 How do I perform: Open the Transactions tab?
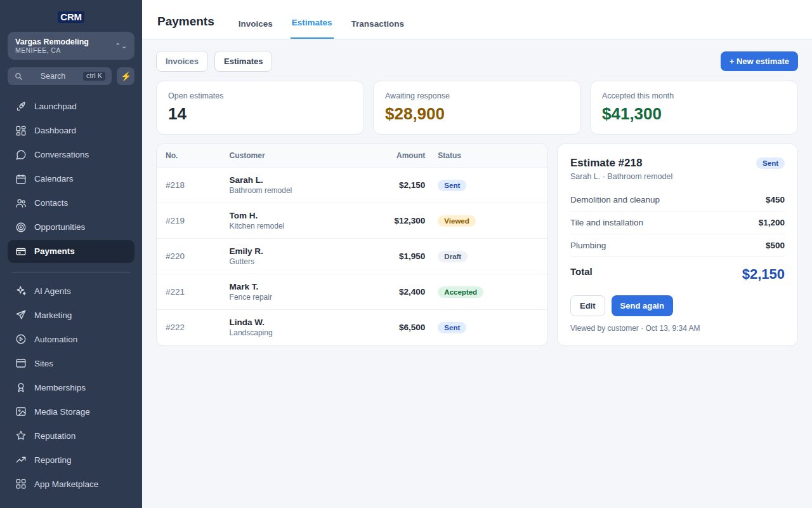click(x=377, y=24)
